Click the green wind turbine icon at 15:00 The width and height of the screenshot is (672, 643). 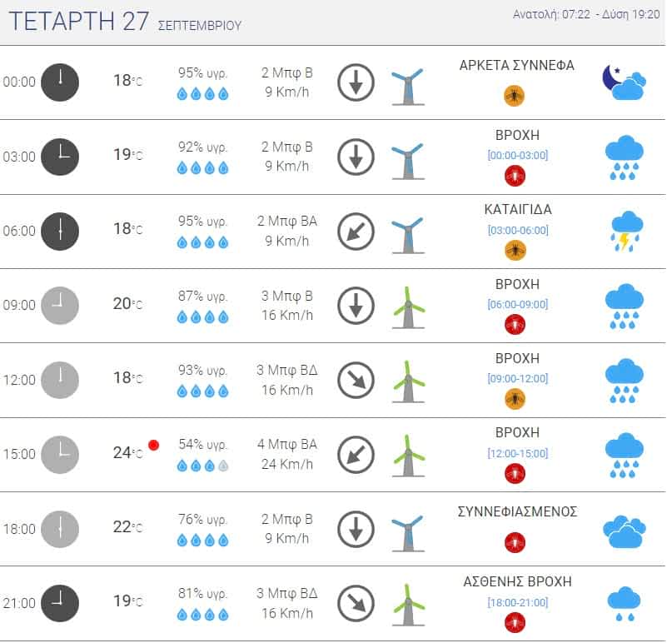click(408, 456)
